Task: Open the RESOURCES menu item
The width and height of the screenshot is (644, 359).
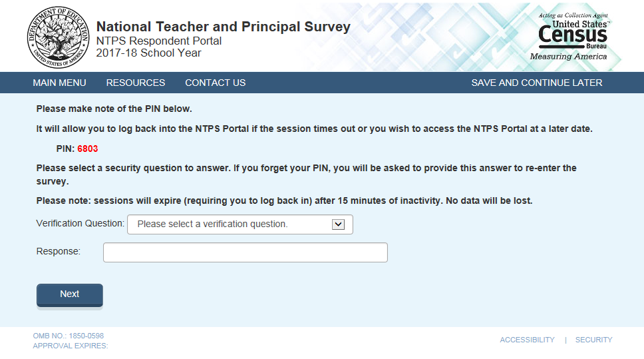Action: pyautogui.click(x=136, y=83)
